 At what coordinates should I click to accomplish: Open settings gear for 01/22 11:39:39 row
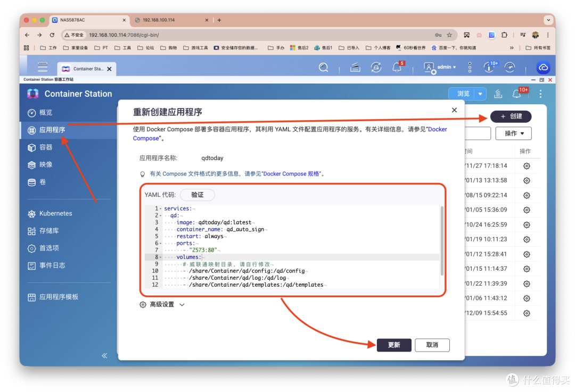(527, 284)
